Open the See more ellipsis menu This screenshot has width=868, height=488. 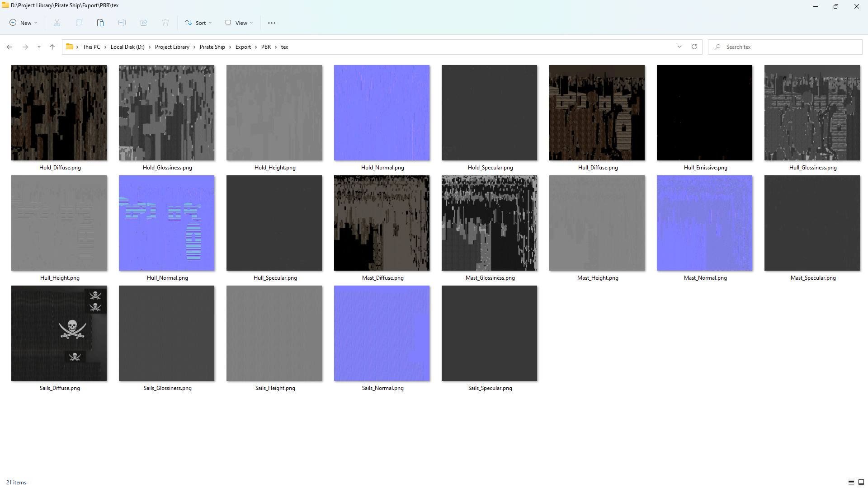pos(272,23)
